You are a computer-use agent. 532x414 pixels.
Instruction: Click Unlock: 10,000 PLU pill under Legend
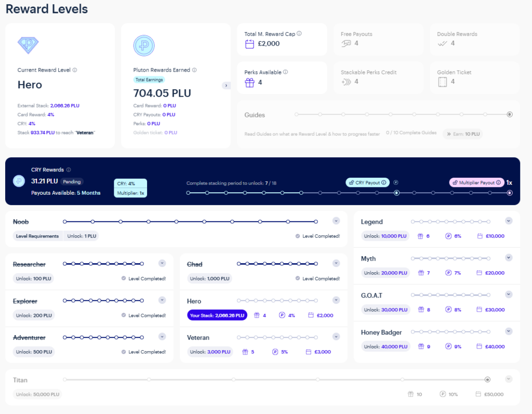(x=385, y=236)
